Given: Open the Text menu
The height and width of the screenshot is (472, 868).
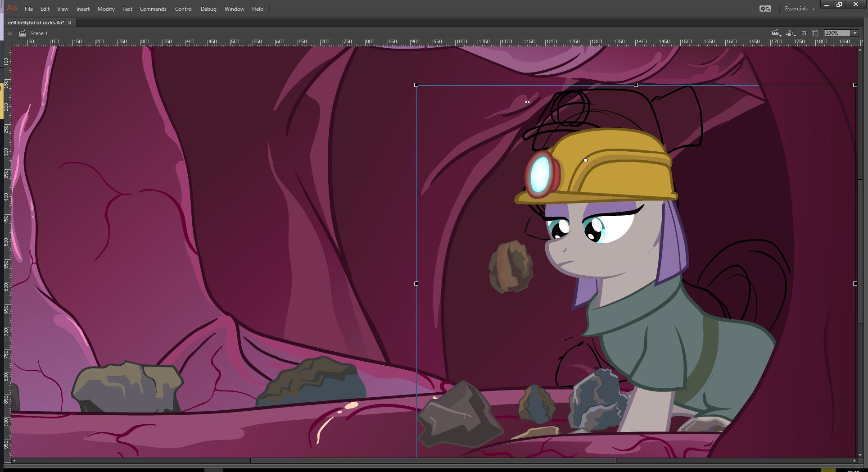Looking at the screenshot, I should click(x=127, y=9).
